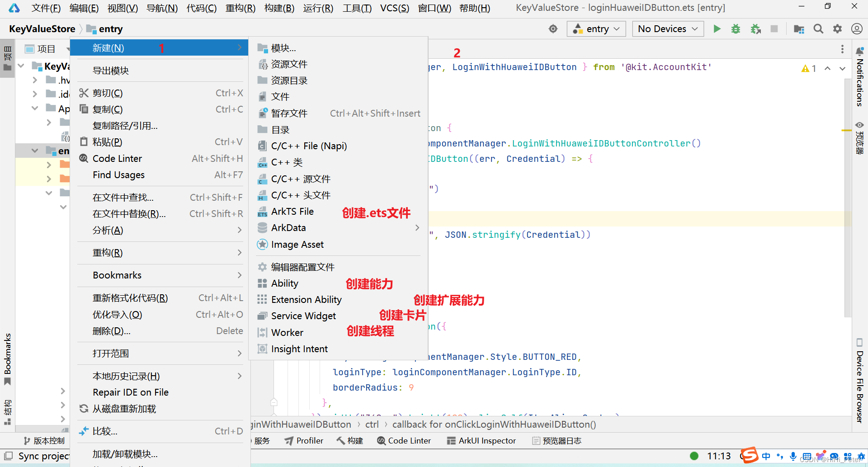Screen dimensions: 868x467
Task: Click the project structure folder icon in toolbar
Action: [799, 29]
